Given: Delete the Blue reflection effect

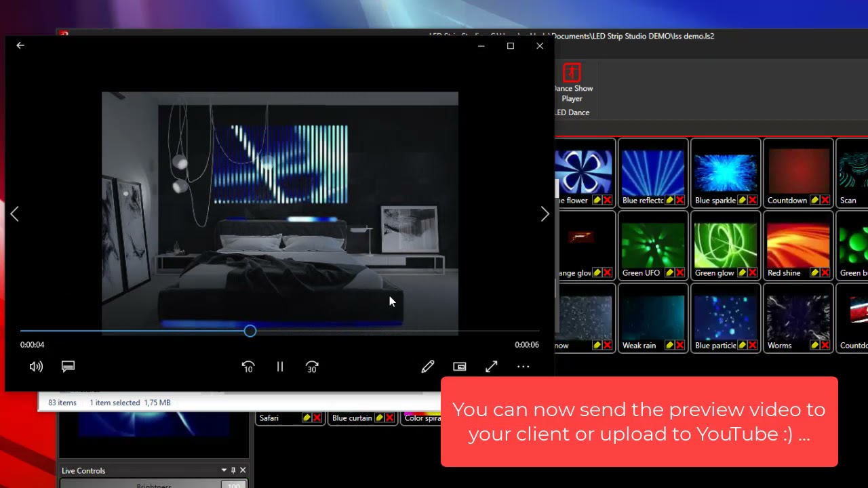Looking at the screenshot, I should click(679, 201).
